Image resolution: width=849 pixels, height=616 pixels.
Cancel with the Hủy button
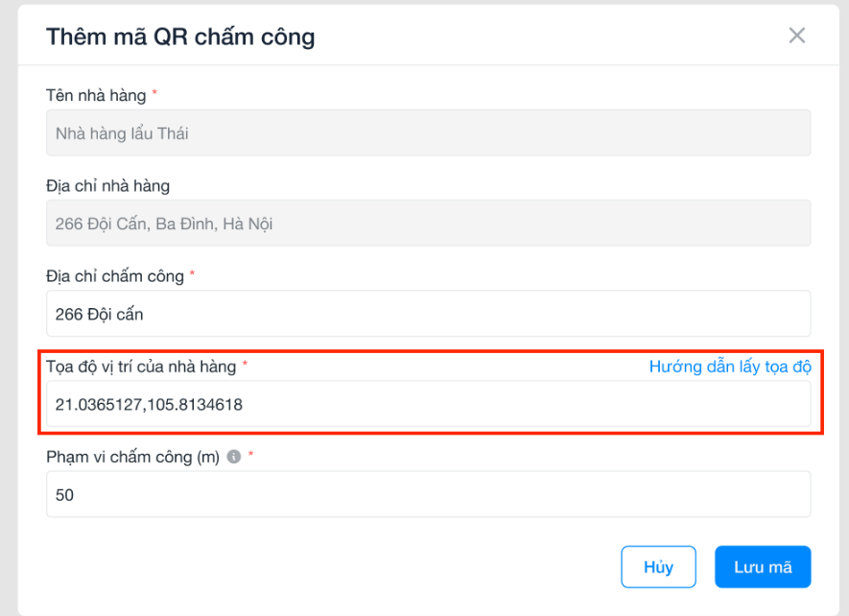coord(658,567)
